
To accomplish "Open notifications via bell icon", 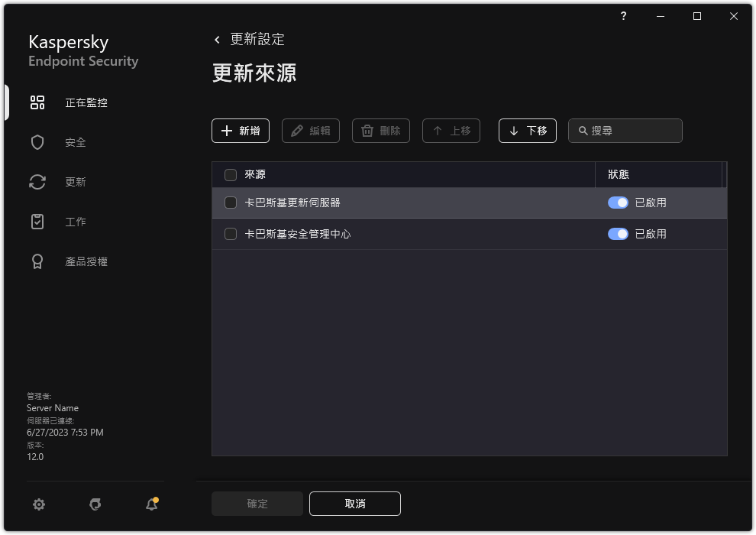I will (x=150, y=504).
